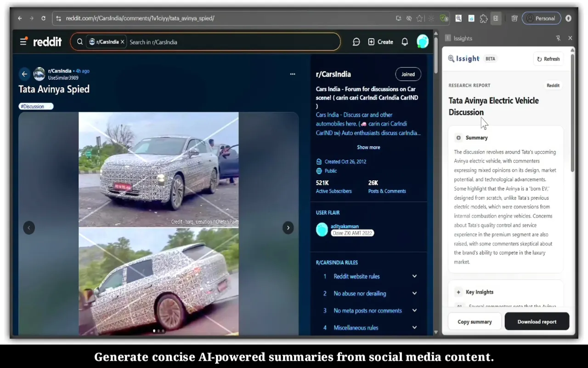Open the Issight magnifier extension icon
This screenshot has height=368, width=588.
point(458,18)
